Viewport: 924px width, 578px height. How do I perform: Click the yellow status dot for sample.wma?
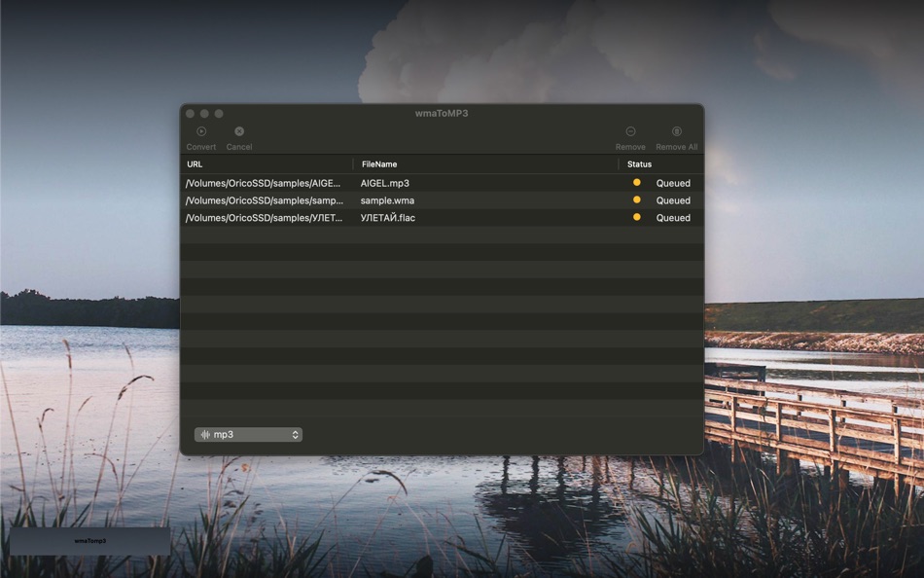click(x=636, y=199)
